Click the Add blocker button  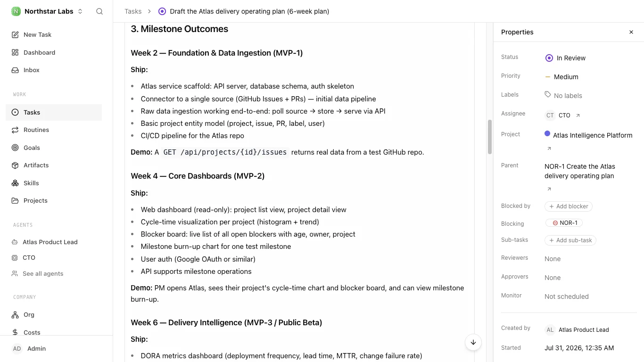tap(569, 206)
